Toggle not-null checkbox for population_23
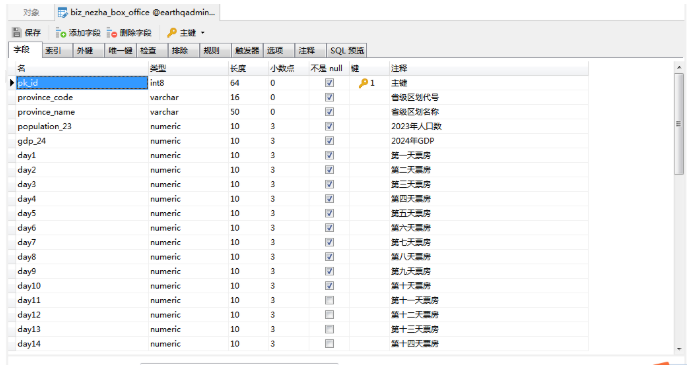Viewport: 687px width, 368px height. pyautogui.click(x=329, y=126)
